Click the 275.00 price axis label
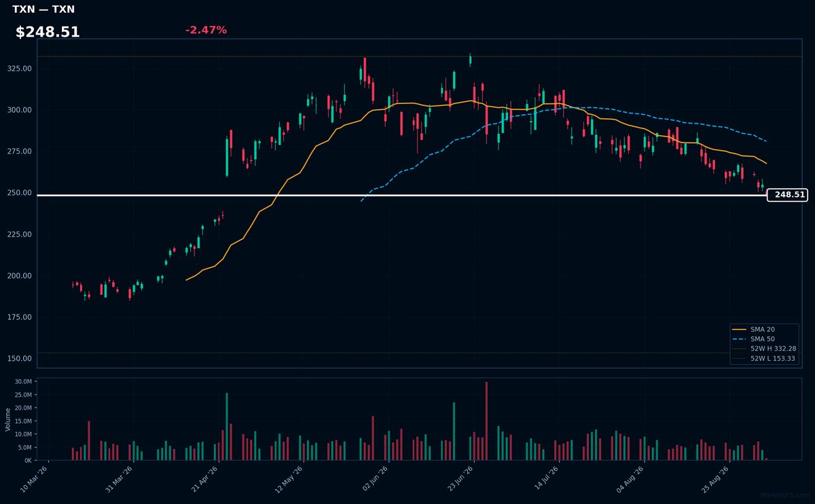 pyautogui.click(x=18, y=151)
